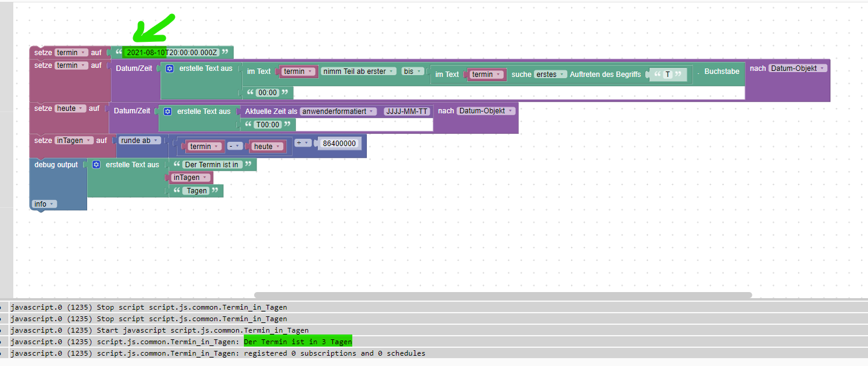Open gear settings on debug output text block
The height and width of the screenshot is (366, 868).
pos(96,165)
